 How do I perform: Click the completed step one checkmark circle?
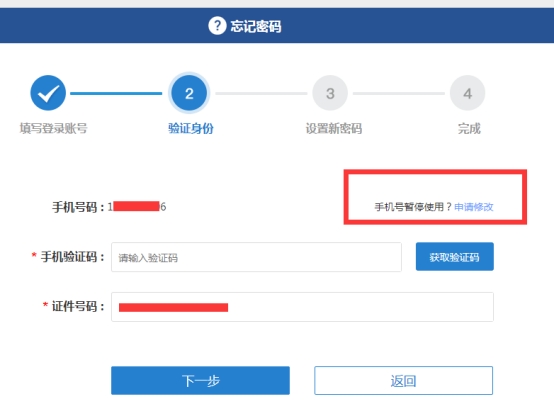coord(48,93)
